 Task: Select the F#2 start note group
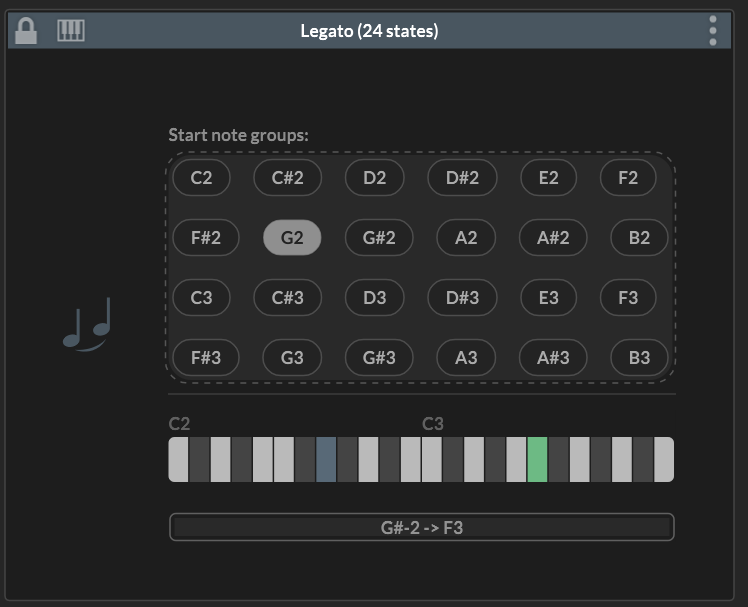click(206, 238)
